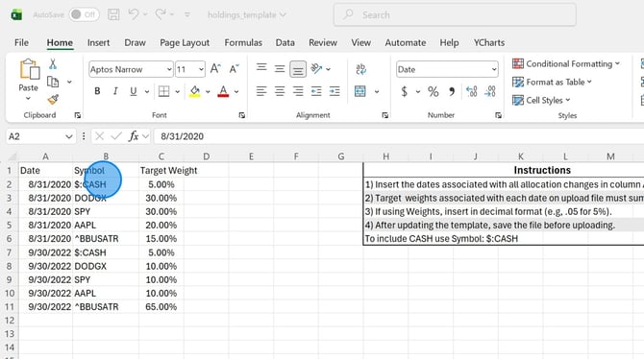Select column C header
The height and width of the screenshot is (359, 644).
pyautogui.click(x=161, y=156)
